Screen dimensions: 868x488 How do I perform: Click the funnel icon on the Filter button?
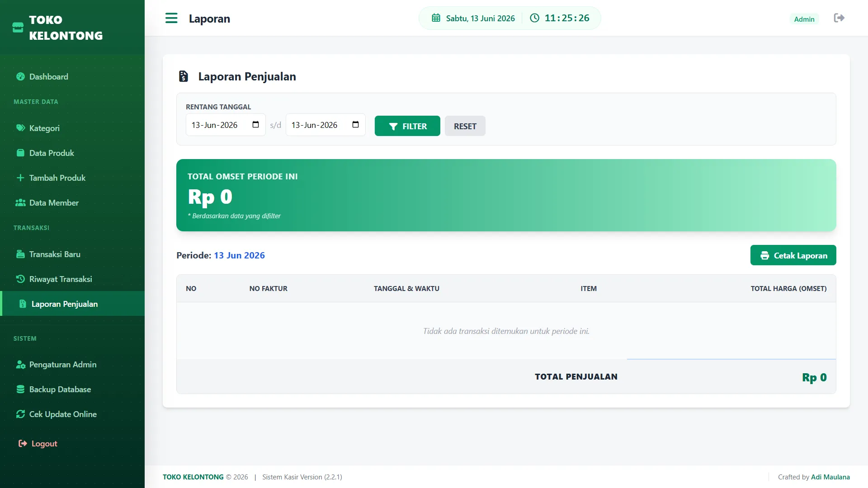[x=393, y=127]
